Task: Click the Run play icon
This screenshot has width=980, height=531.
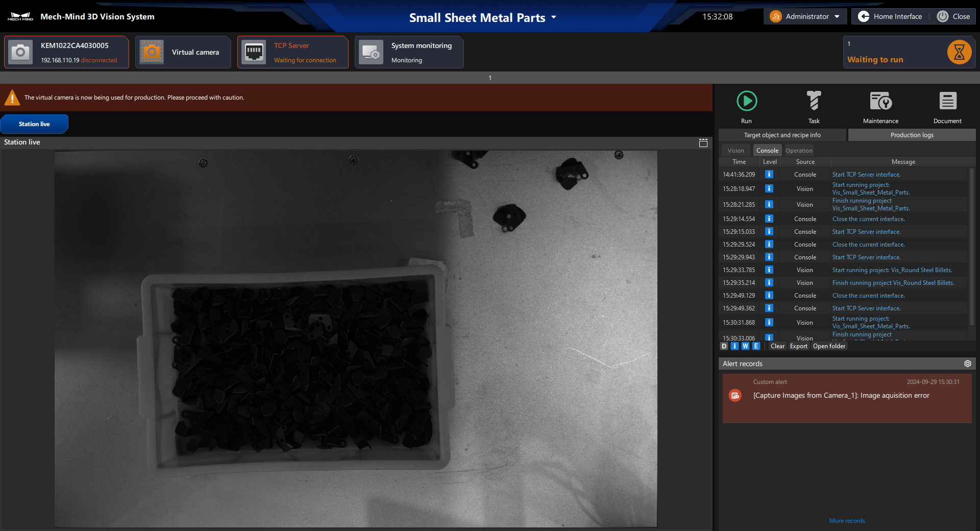Action: point(746,102)
